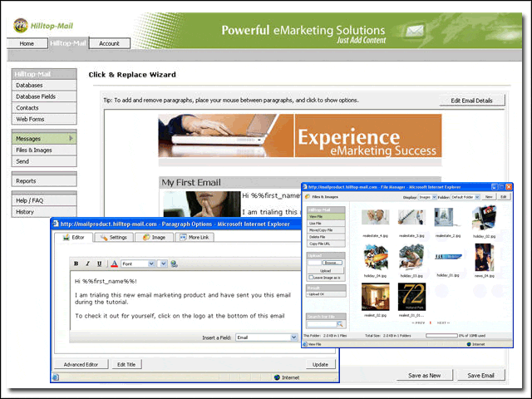Click the Browse button in the Upload panel
Screen dimensions: 532x399
pos(332,263)
